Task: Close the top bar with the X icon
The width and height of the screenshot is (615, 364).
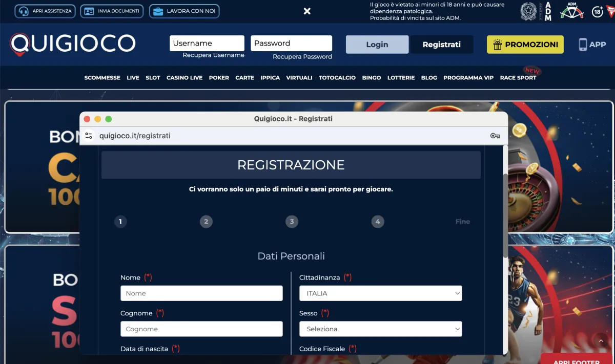Action: point(307,11)
